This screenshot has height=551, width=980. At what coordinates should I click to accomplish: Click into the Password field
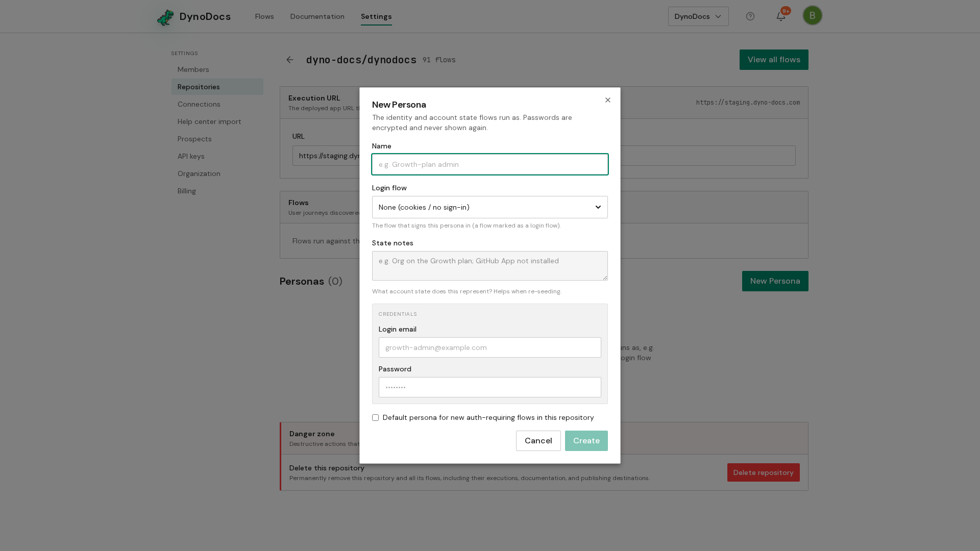point(490,387)
